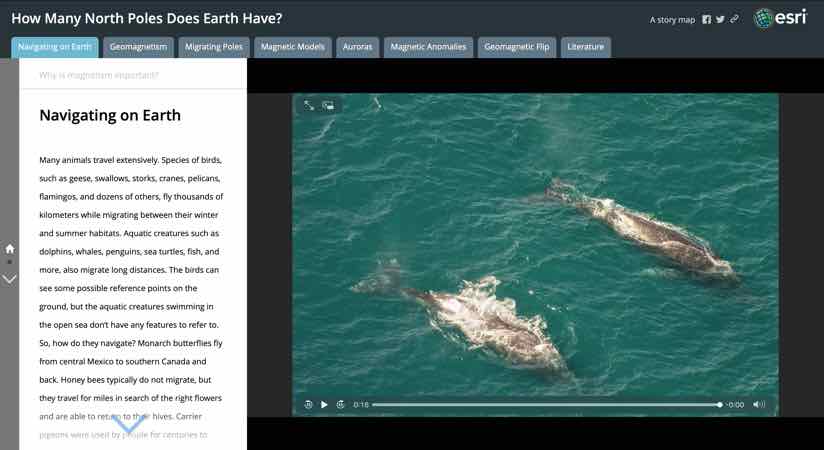824x450 pixels.
Task: Open the Literature tab
Action: [x=585, y=47]
